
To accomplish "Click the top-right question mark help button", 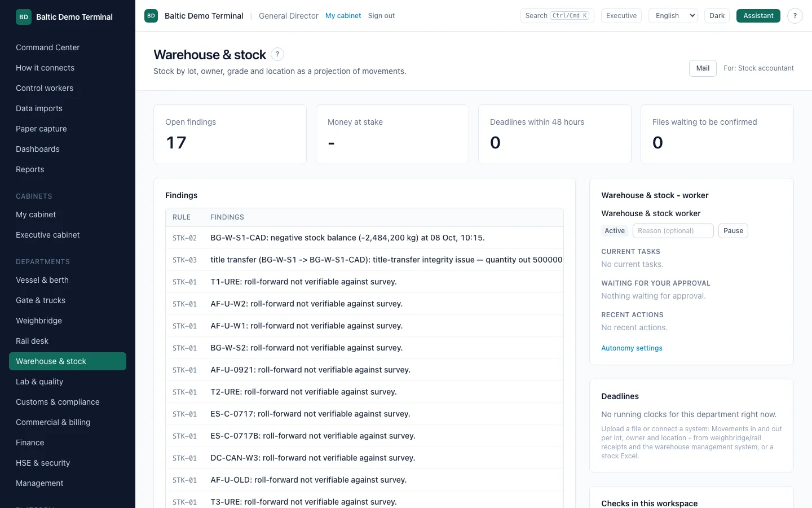I will click(795, 16).
